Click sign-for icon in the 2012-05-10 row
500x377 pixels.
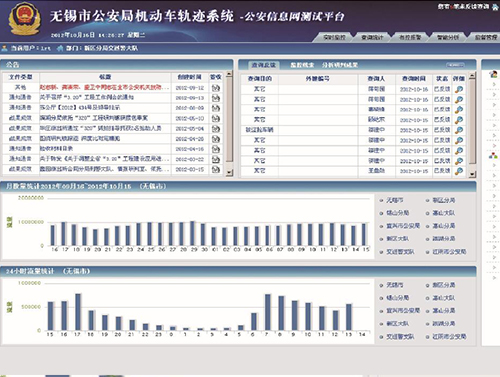coord(216,118)
